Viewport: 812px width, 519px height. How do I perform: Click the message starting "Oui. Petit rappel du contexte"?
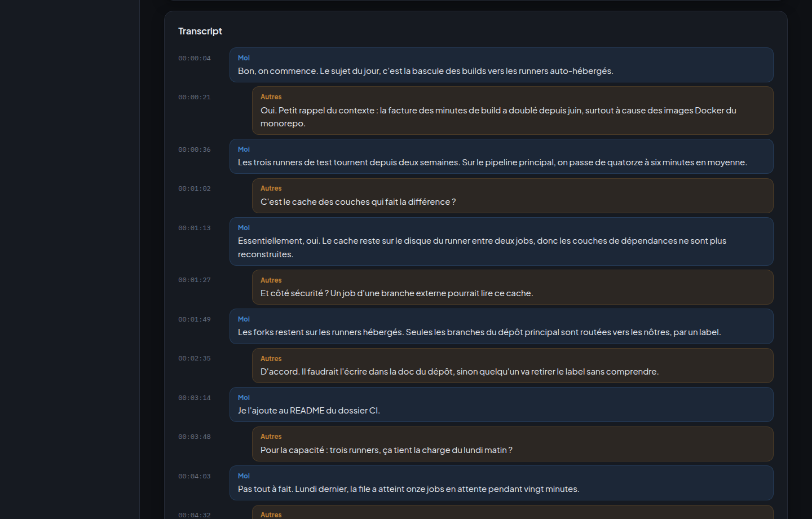[x=513, y=111]
